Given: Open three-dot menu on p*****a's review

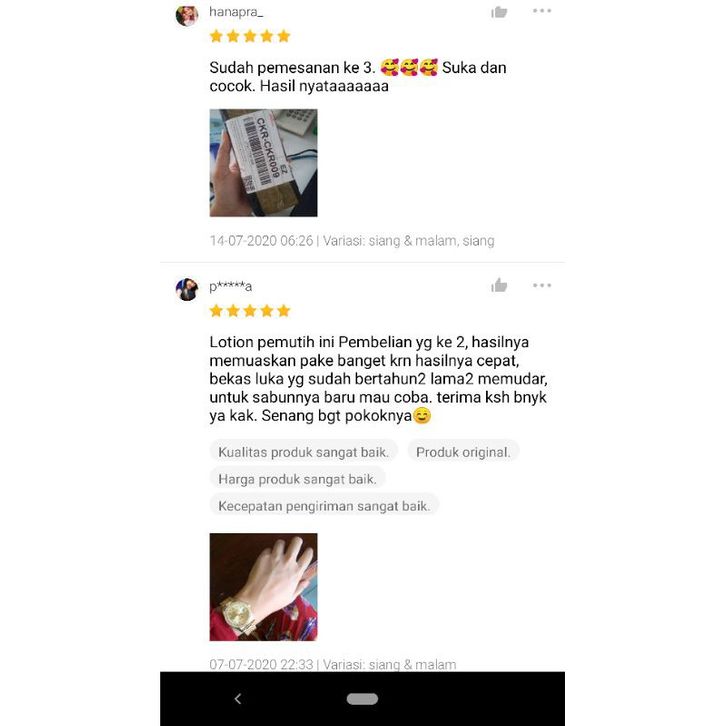Looking at the screenshot, I should tap(542, 285).
